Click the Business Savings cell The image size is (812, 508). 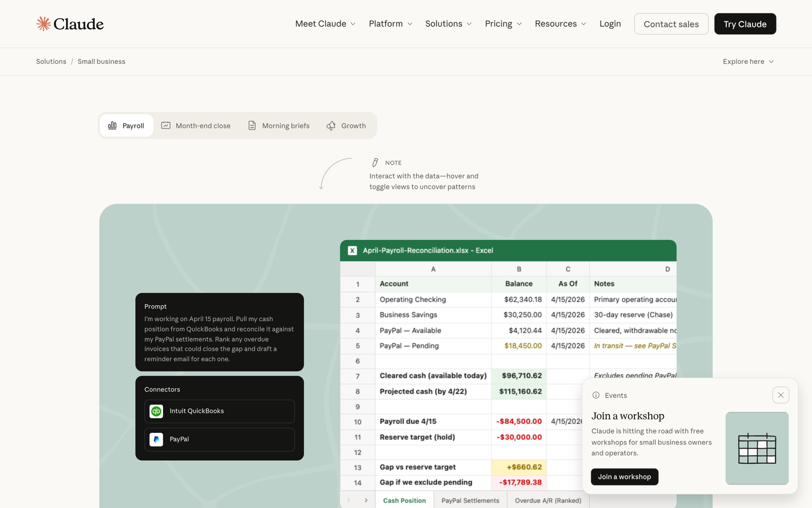click(433, 315)
